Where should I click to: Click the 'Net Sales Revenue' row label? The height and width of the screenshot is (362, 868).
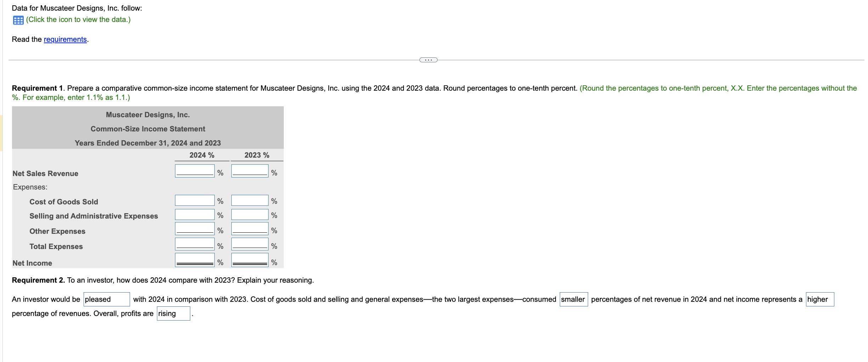[45, 174]
